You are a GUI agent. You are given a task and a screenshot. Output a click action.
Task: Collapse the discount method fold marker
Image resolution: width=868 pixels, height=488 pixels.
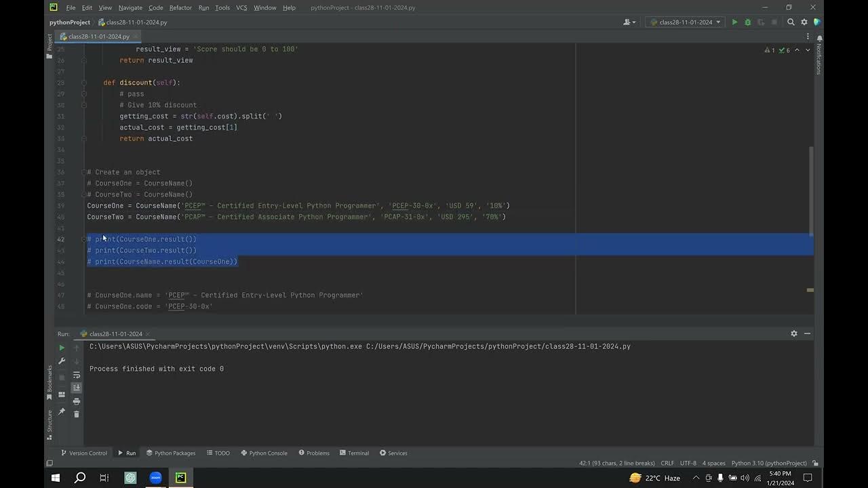pyautogui.click(x=84, y=83)
